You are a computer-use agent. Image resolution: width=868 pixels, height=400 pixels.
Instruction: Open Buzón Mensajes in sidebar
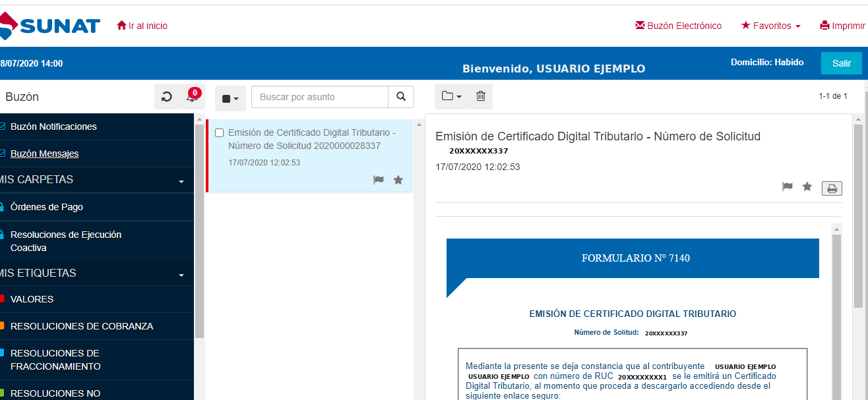click(x=44, y=154)
